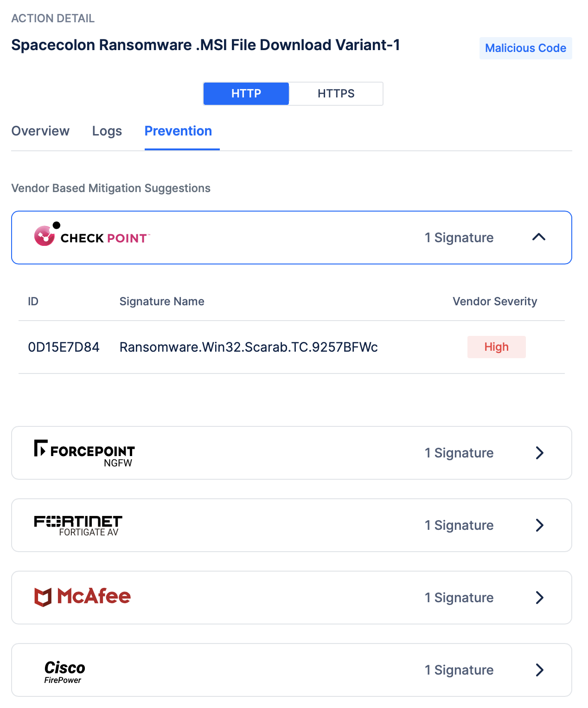588x708 pixels.
Task: Expand the McAfee signatures chevron
Action: click(539, 598)
